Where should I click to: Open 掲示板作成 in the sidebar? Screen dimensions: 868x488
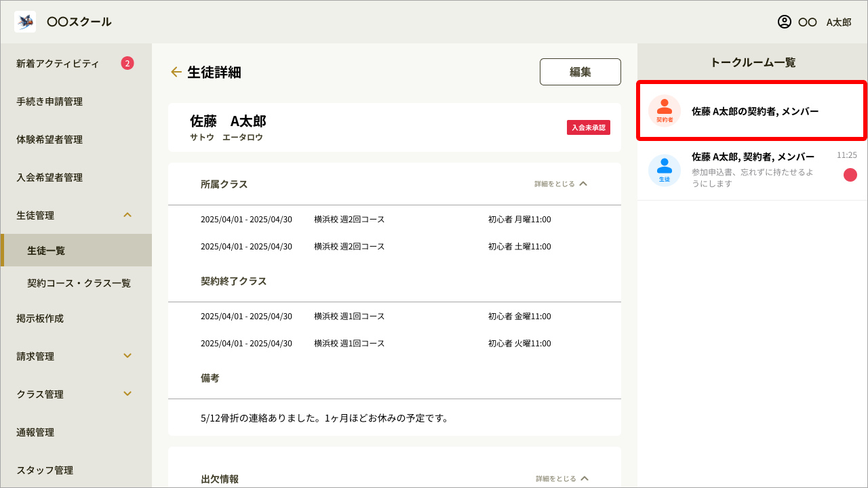click(x=76, y=318)
